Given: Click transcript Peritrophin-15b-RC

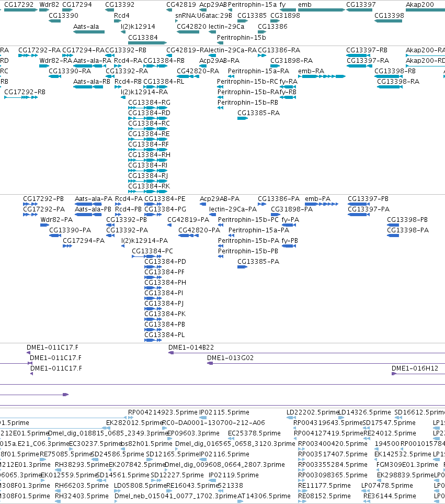Looking at the screenshot, I should click(x=220, y=87).
